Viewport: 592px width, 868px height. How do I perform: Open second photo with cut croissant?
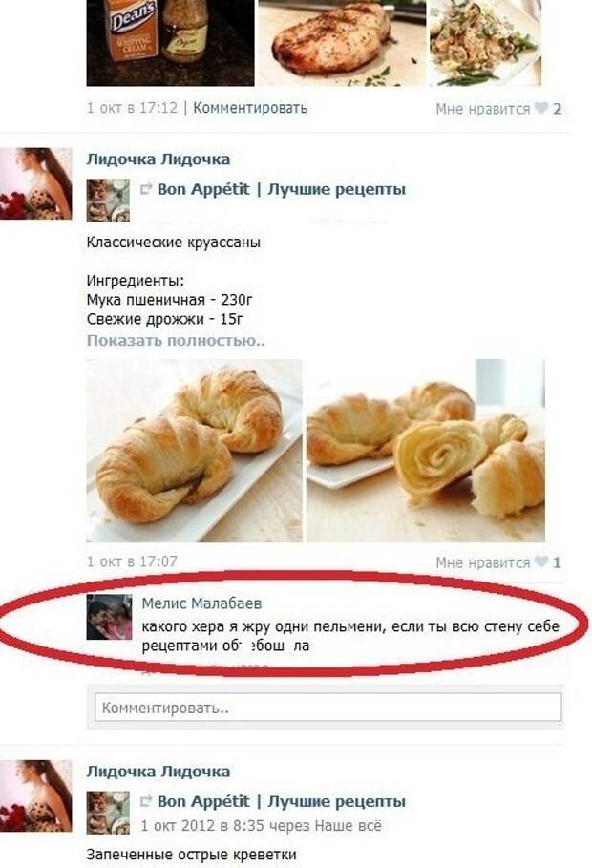tap(426, 451)
